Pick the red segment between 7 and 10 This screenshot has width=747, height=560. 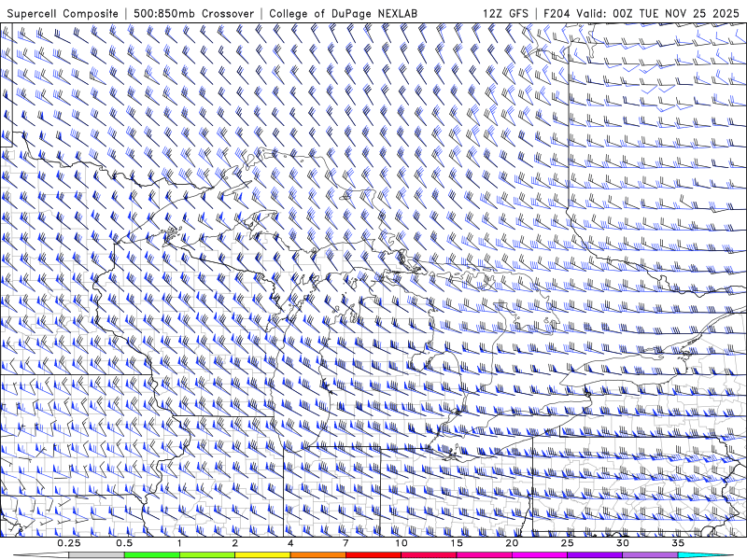click(373, 555)
